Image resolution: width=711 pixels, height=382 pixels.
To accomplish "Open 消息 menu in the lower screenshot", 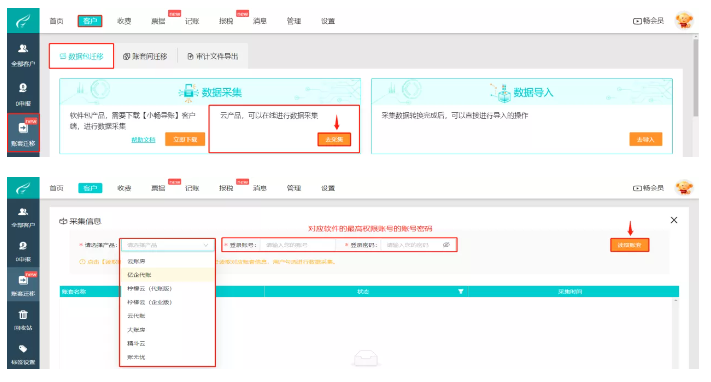I will [260, 188].
